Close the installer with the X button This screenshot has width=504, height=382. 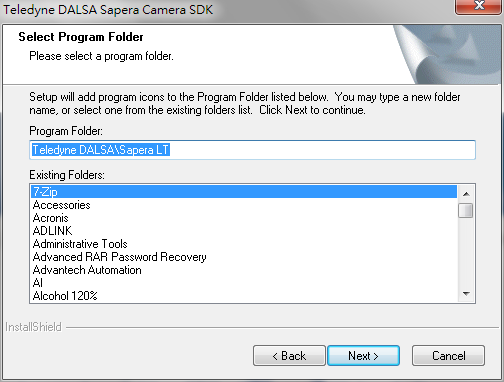pyautogui.click(x=479, y=6)
